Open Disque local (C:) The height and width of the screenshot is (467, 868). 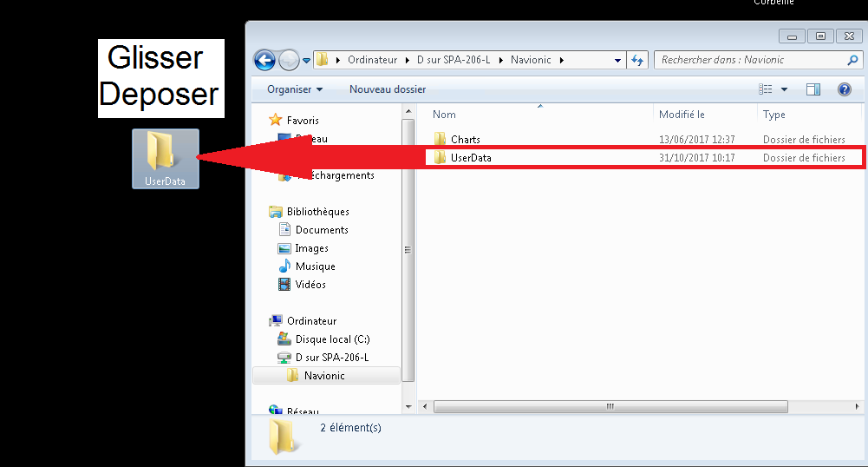(332, 339)
